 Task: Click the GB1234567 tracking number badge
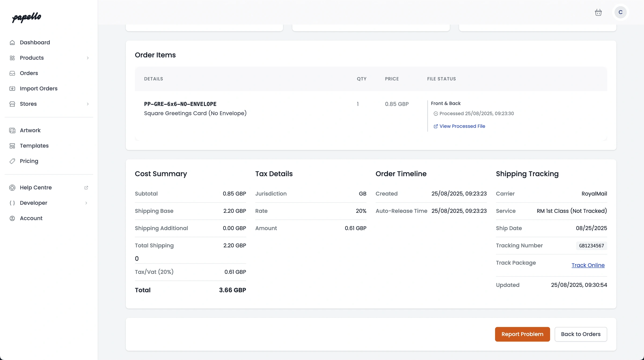point(591,246)
